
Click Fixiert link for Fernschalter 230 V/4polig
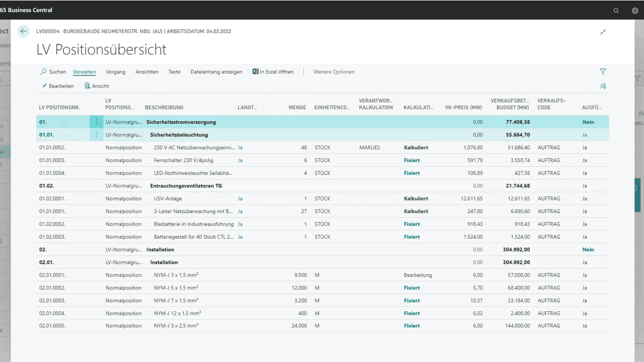click(x=411, y=160)
